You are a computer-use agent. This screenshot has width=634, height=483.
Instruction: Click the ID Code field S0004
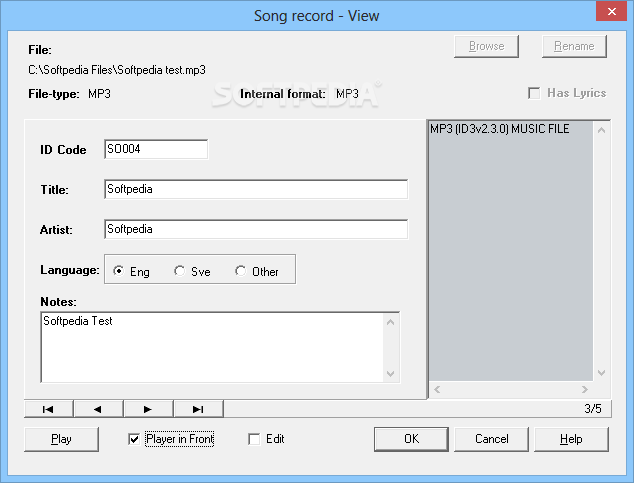coord(156,149)
